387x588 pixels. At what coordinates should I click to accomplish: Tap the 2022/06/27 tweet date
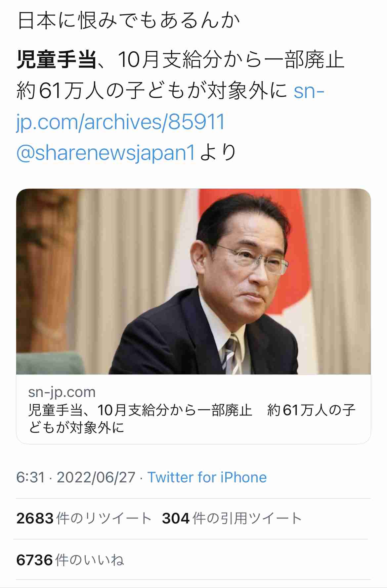click(96, 477)
